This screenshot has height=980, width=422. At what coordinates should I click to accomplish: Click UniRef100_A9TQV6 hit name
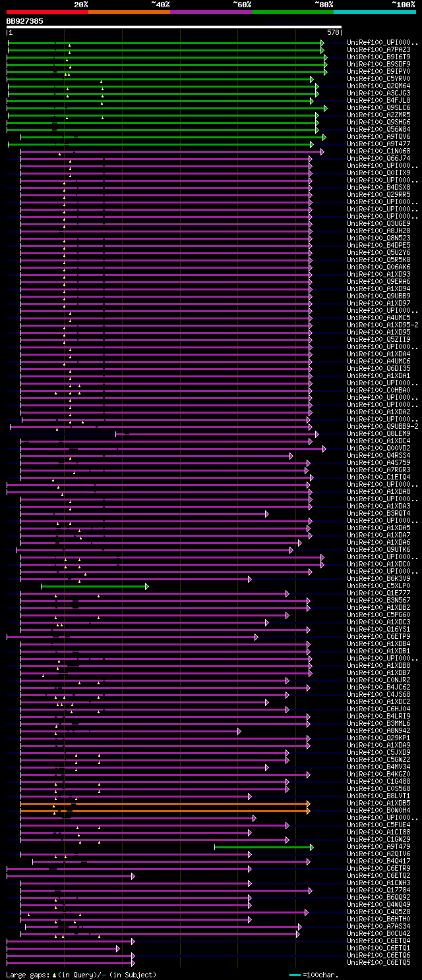[378, 136]
